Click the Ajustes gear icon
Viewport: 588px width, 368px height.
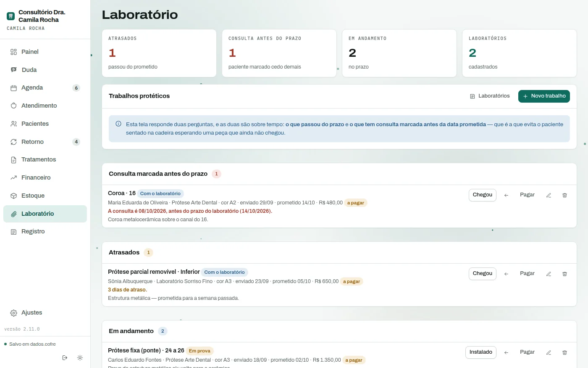(x=13, y=313)
